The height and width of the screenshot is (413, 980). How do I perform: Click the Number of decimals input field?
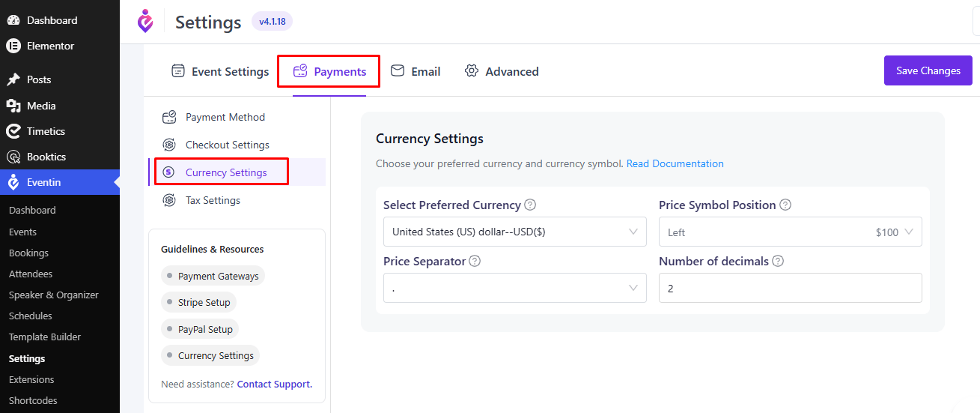tap(791, 288)
